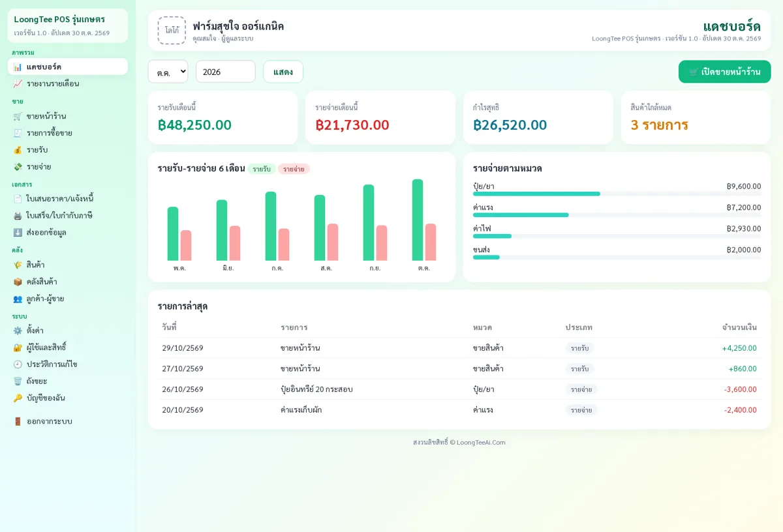This screenshot has width=783, height=532.
Task: Click the printer icon for ใบเสร็จ/ใบกำกับภาษี
Action: point(18,215)
